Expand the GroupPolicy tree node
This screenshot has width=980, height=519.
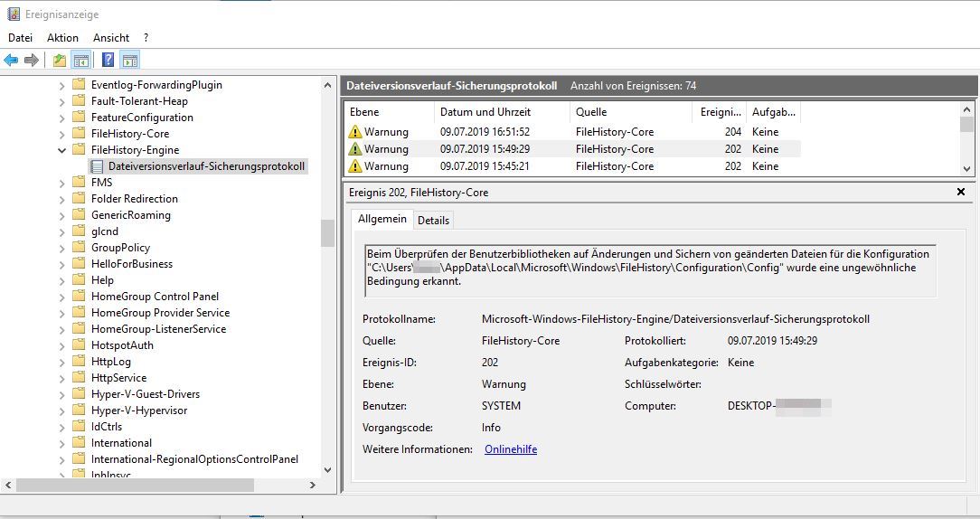click(62, 248)
